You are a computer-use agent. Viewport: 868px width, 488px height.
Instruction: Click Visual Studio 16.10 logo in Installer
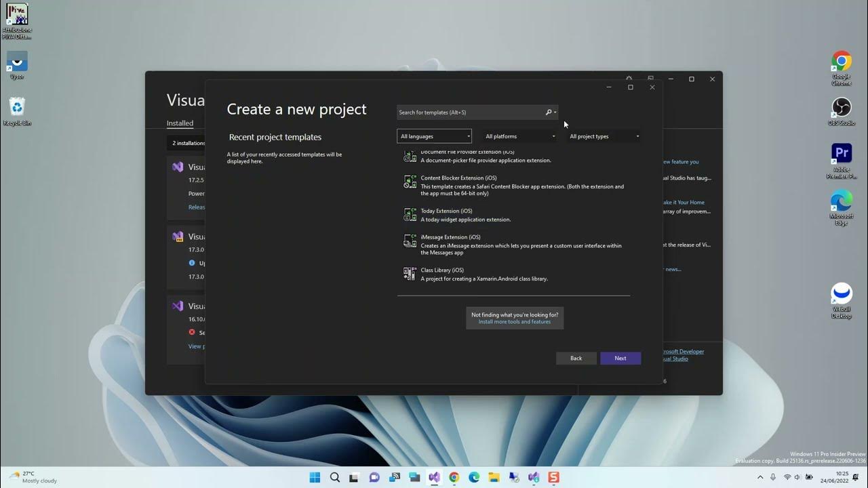(178, 306)
